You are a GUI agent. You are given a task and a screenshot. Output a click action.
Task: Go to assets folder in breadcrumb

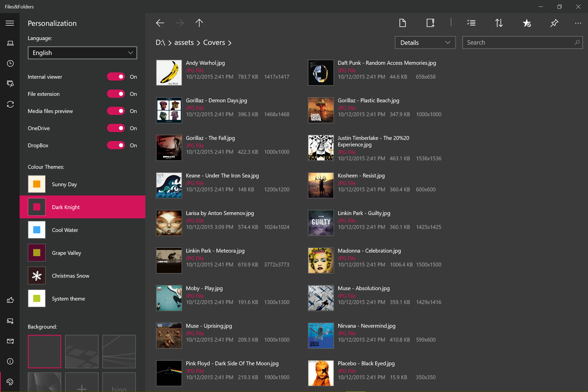[x=184, y=43]
